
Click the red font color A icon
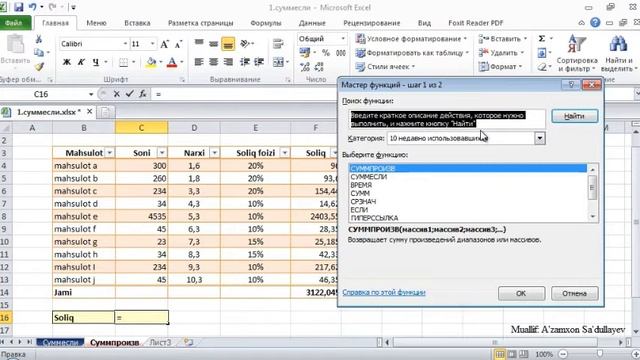pyautogui.click(x=172, y=62)
